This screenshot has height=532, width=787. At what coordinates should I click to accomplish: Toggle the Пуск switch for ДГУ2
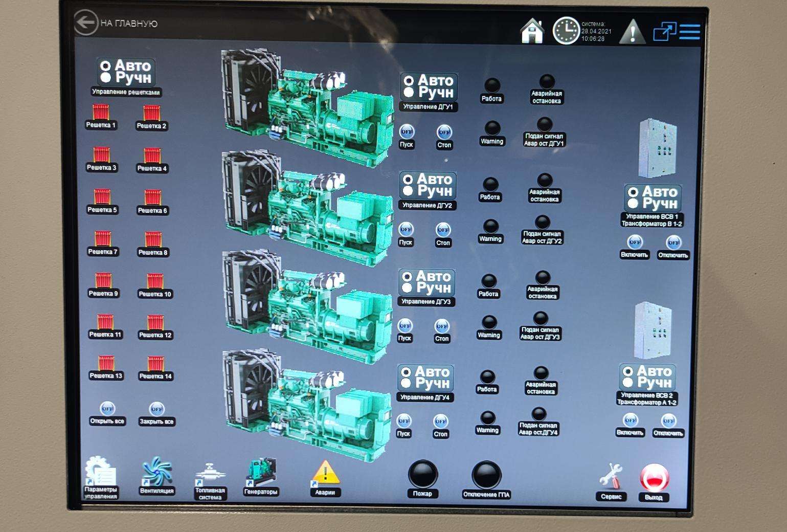[406, 230]
